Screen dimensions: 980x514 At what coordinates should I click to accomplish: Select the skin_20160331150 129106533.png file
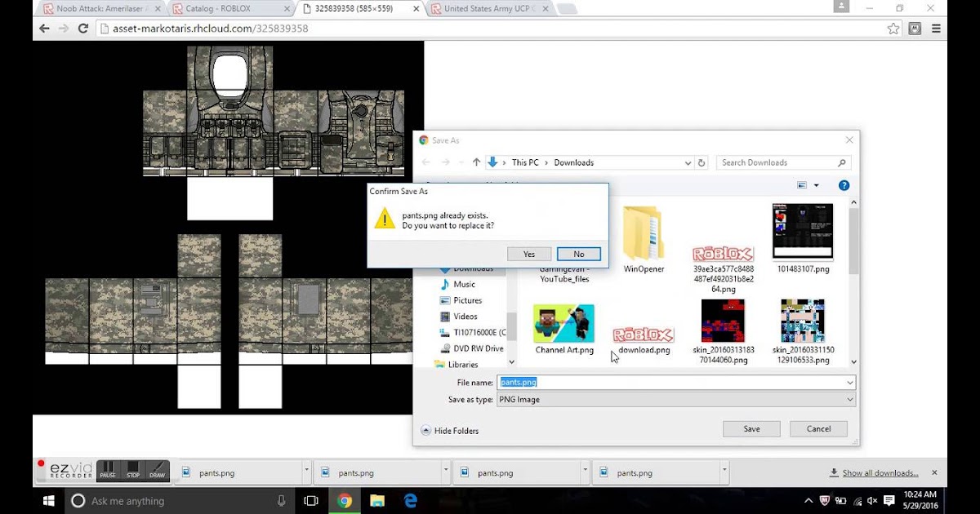point(803,330)
